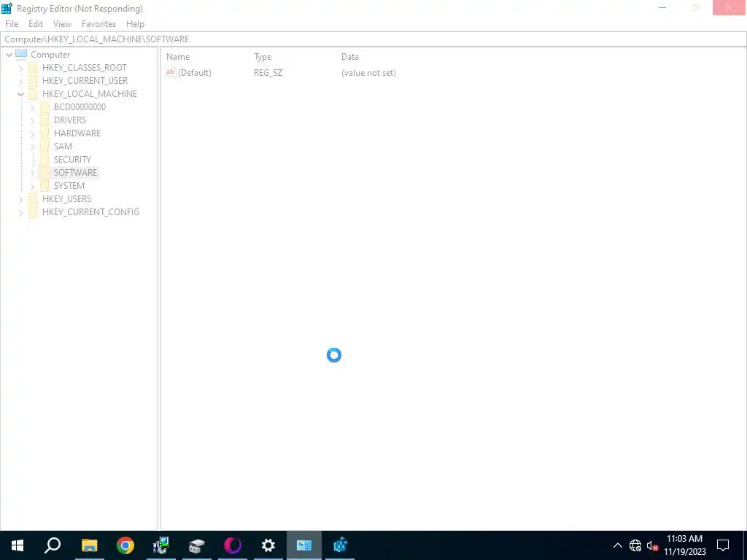Click the (value not set) data cell
Image resolution: width=747 pixels, height=560 pixels.
[368, 73]
